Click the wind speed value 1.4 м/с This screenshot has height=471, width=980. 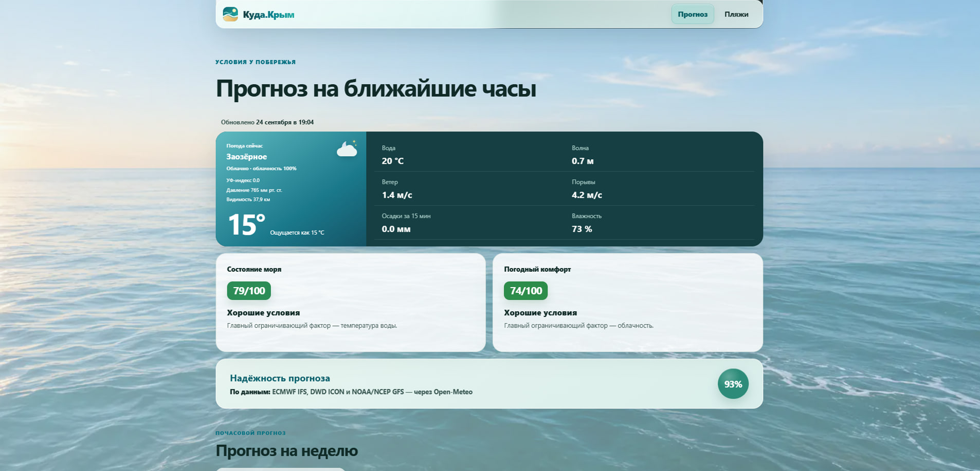397,195
